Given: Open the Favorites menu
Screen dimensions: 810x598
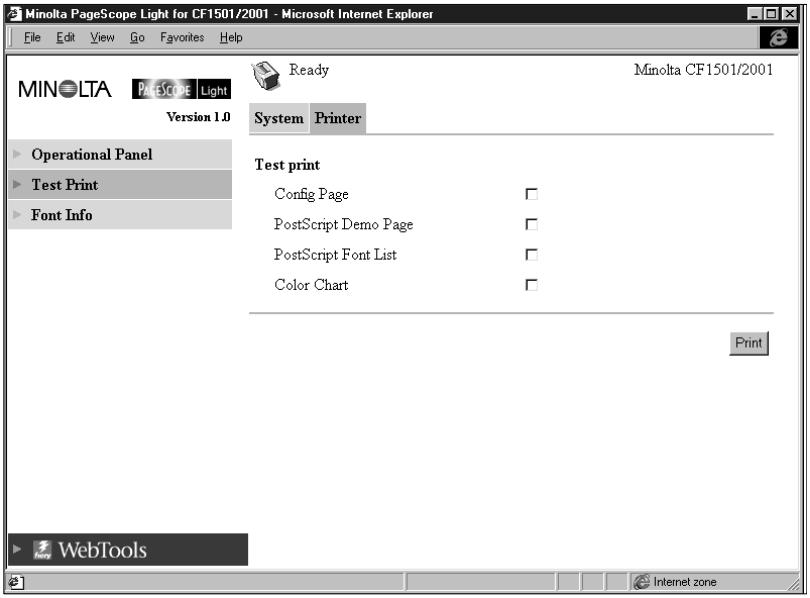Looking at the screenshot, I should (182, 38).
